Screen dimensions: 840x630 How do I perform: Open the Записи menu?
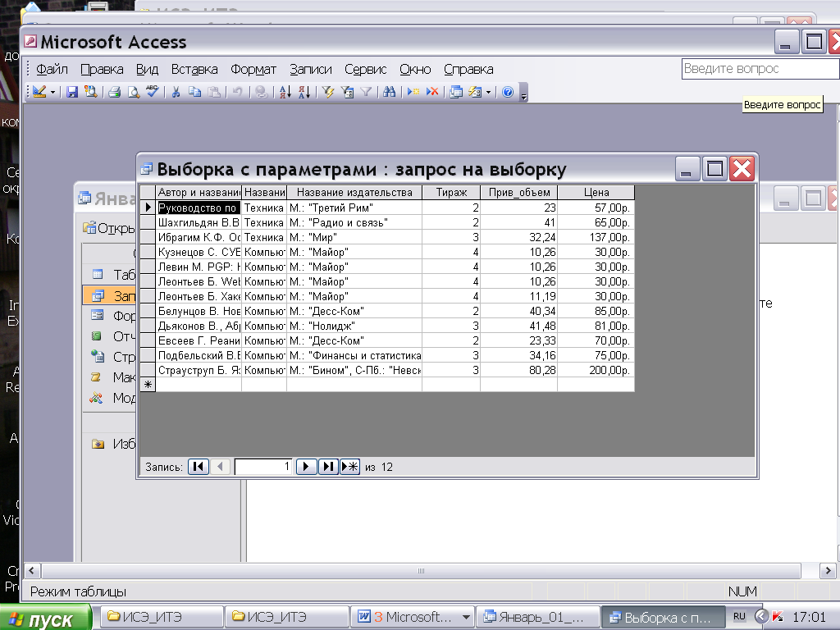(x=311, y=70)
